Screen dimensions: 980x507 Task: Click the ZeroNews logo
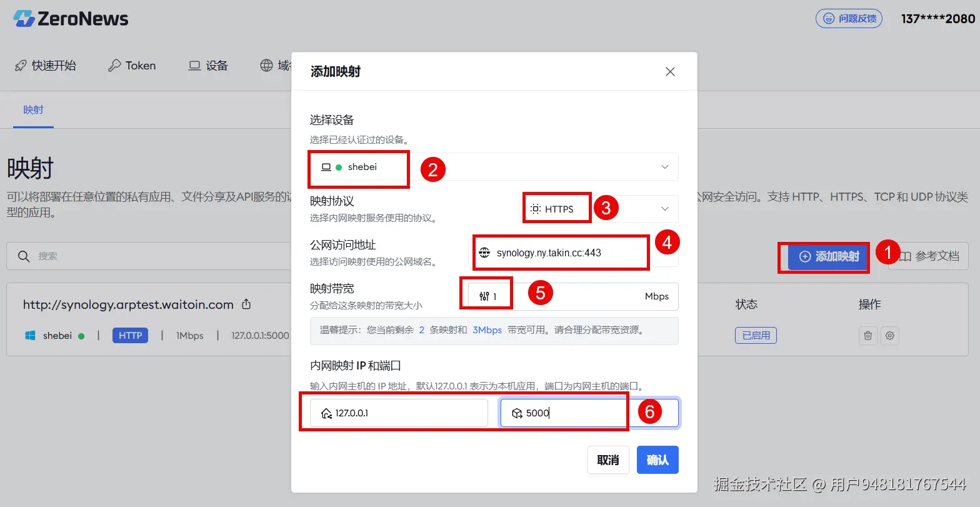coord(71,19)
